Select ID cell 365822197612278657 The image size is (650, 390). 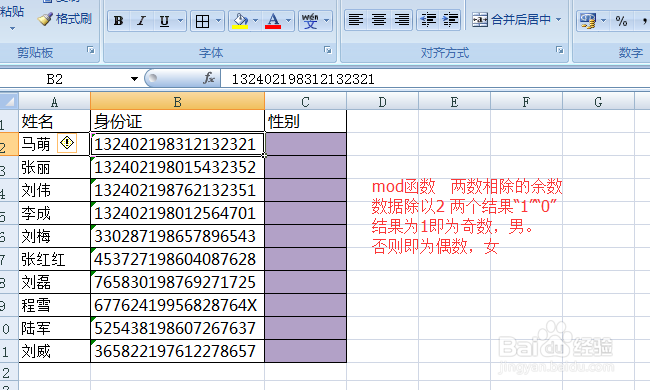177,351
